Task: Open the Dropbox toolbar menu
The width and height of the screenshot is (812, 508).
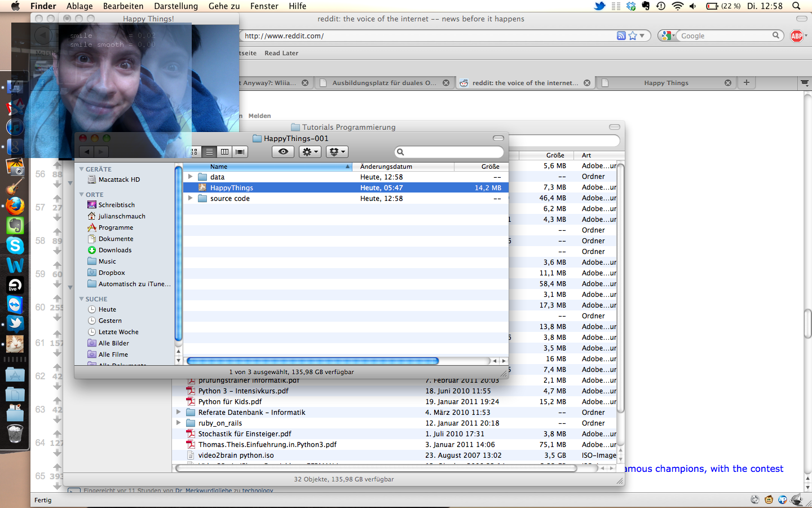Action: click(x=337, y=152)
